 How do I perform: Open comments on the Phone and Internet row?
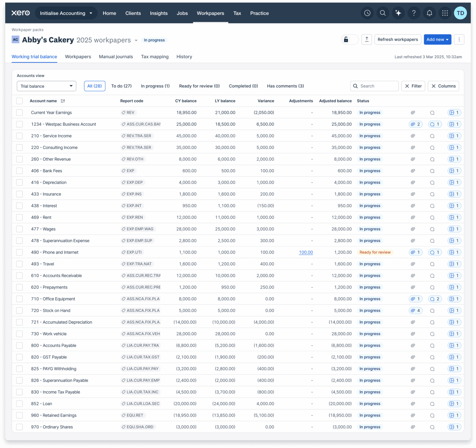435,252
